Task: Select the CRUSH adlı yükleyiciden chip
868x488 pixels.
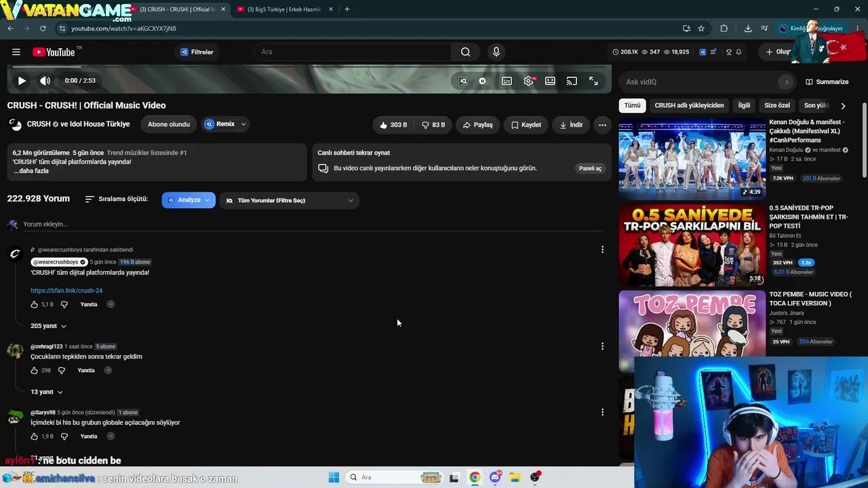Action: 689,106
